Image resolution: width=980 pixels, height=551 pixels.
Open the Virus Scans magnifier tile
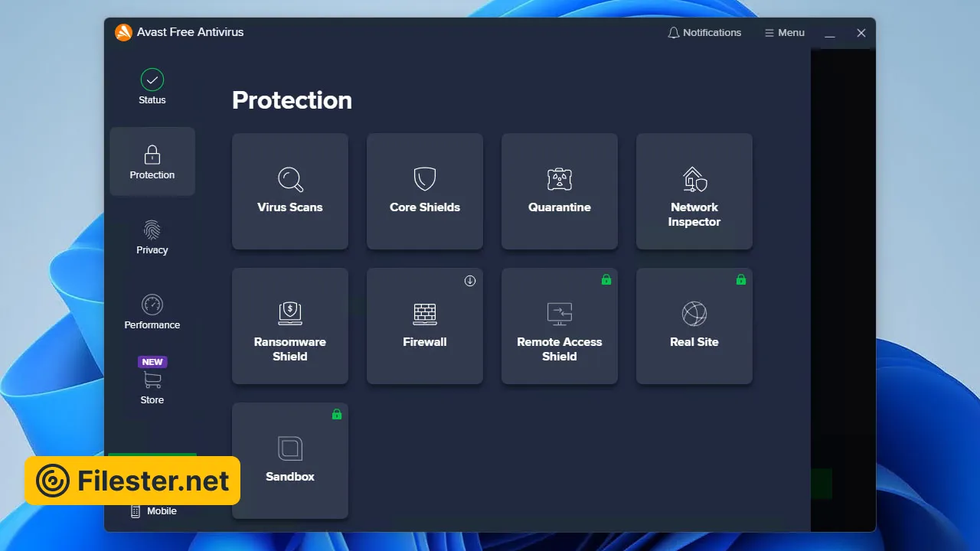point(290,191)
